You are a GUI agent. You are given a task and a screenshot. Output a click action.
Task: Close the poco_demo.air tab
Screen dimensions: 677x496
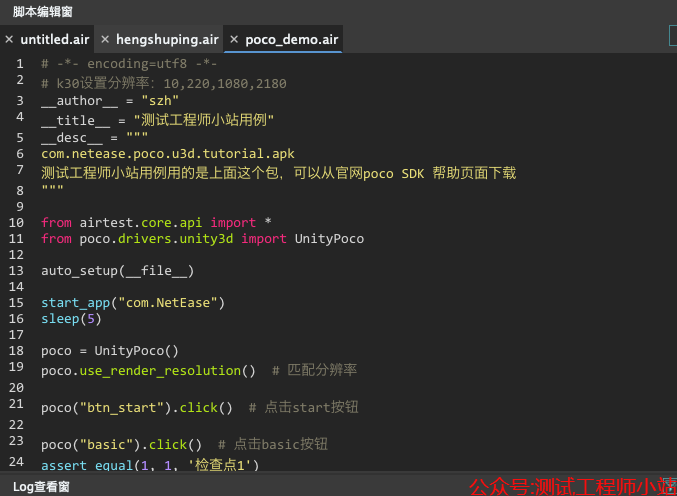coord(234,39)
